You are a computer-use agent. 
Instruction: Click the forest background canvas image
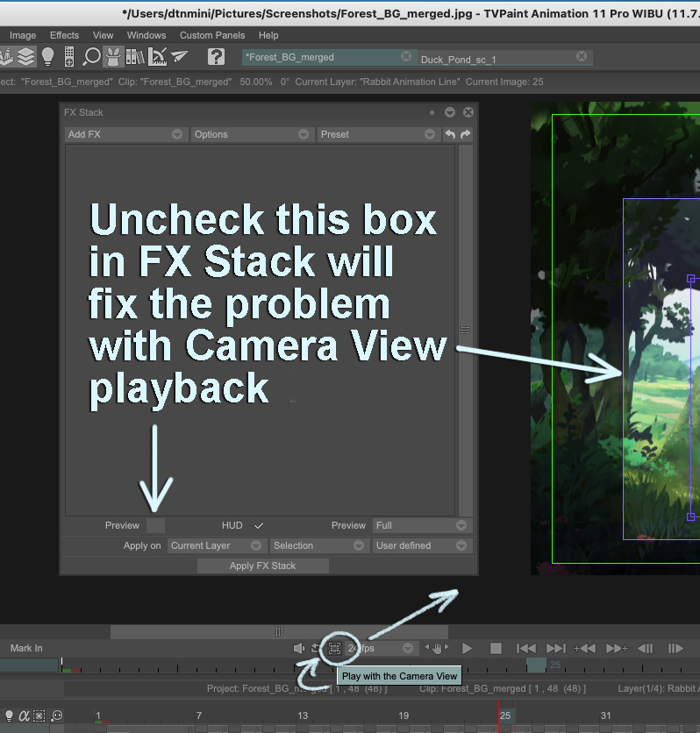pyautogui.click(x=616, y=338)
